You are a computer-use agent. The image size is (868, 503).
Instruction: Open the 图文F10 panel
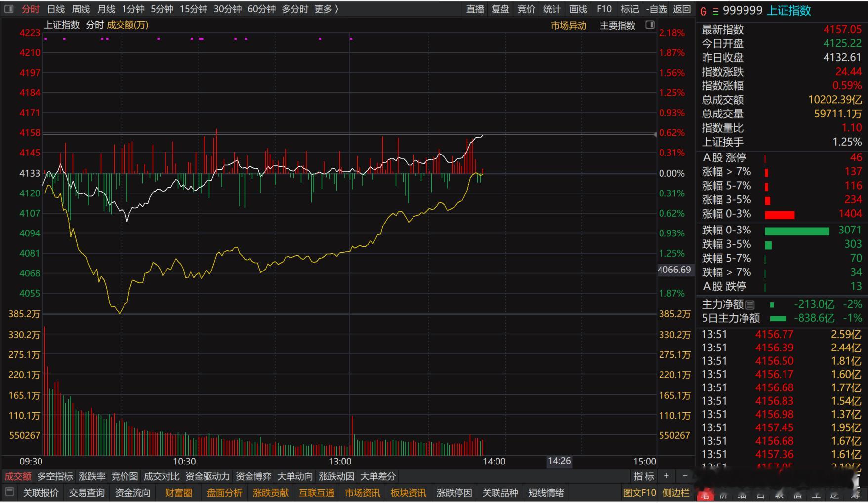point(640,493)
